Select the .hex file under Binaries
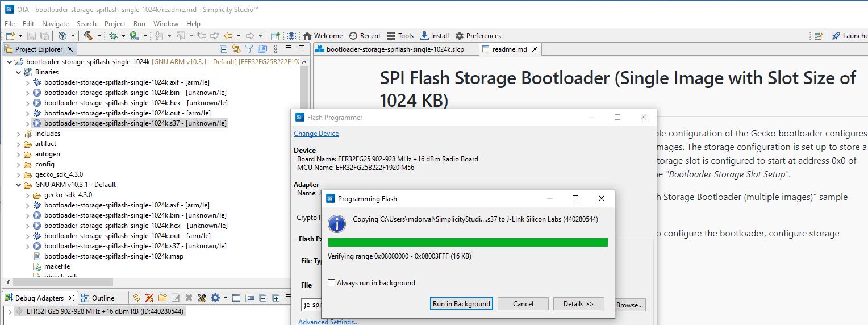Image resolution: width=868 pixels, height=325 pixels. 136,103
